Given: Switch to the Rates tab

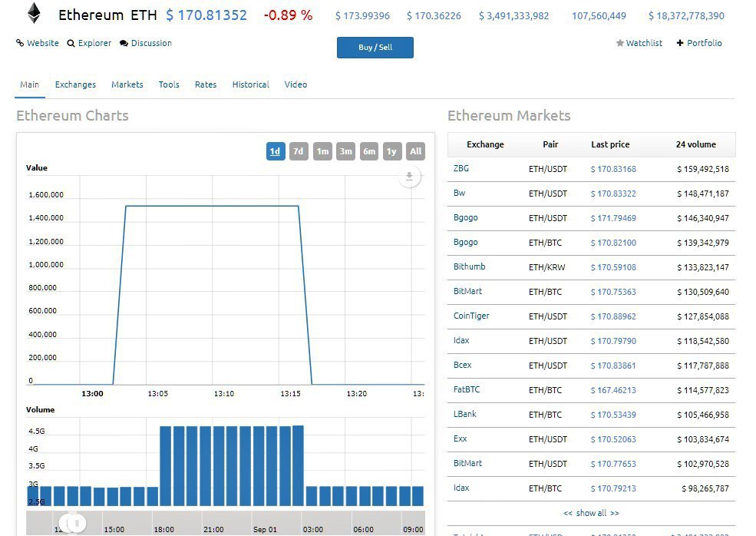Looking at the screenshot, I should point(206,84).
